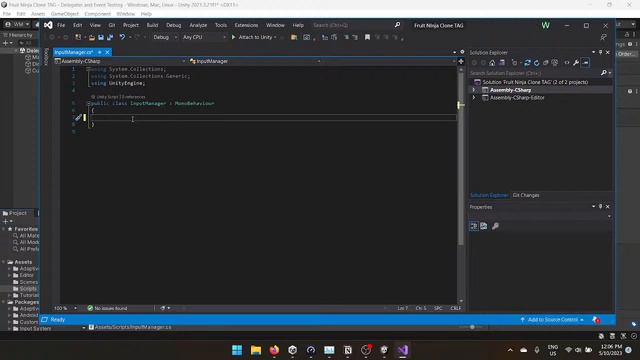Click the wrench Properties icon in Solution Explorer
The height and width of the screenshot is (360, 640).
tap(576, 63)
